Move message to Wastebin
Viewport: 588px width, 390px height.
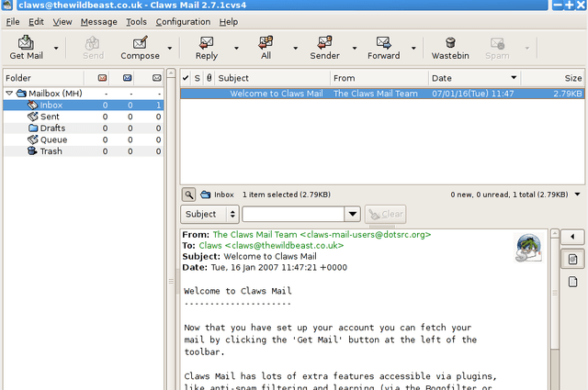450,47
